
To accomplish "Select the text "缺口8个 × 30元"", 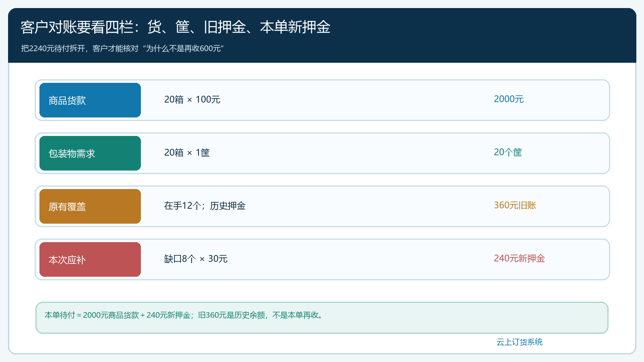I will click(196, 259).
